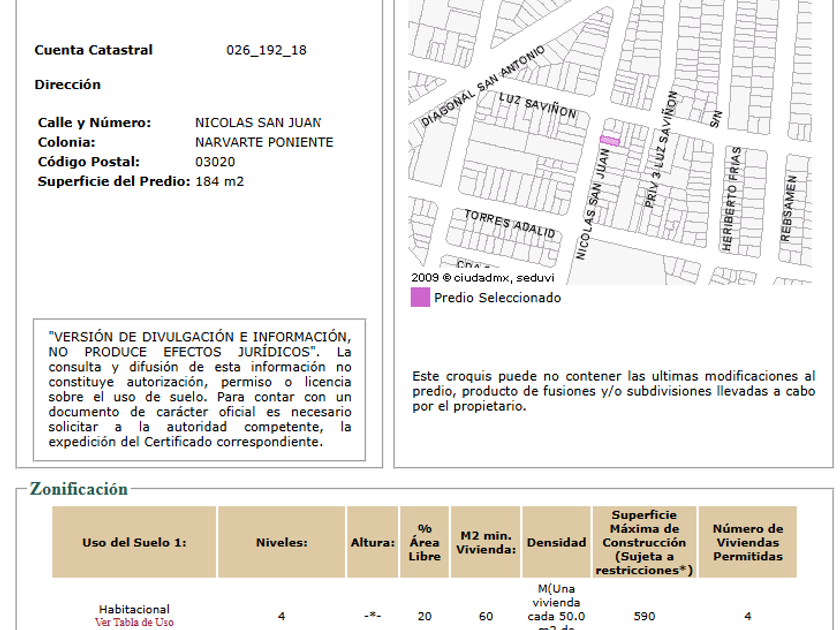Click the '% Área Libre' column header
The height and width of the screenshot is (630, 840).
pos(424,542)
